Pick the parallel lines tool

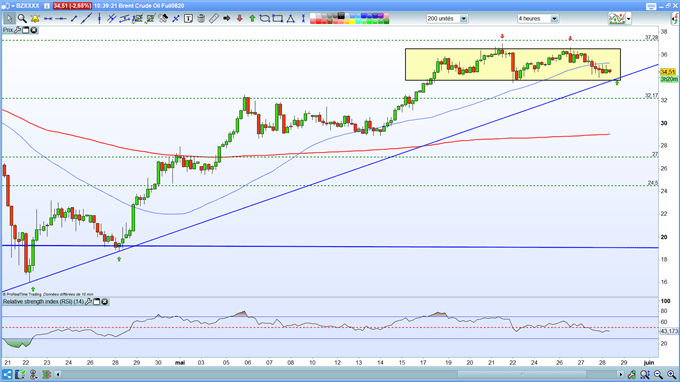click(x=112, y=19)
